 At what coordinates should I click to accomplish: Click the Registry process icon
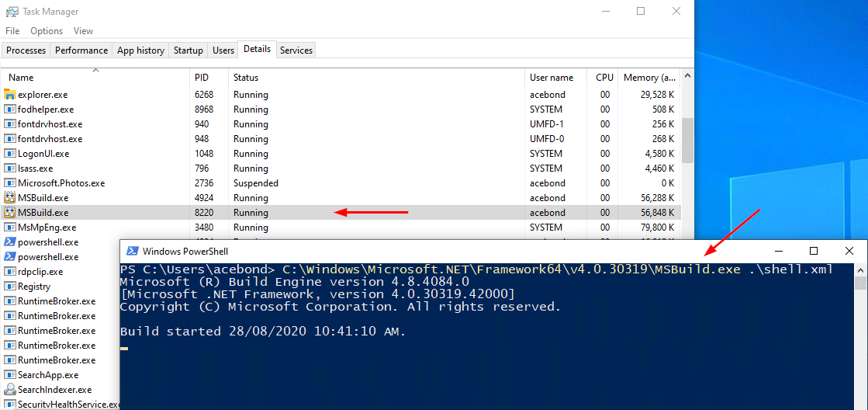[9, 287]
